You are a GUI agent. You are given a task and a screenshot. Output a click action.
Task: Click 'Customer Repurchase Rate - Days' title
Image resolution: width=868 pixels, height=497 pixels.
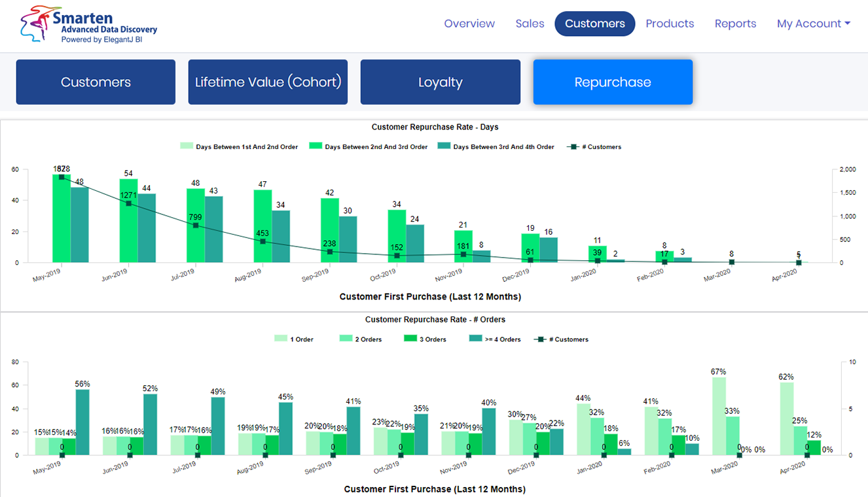(435, 127)
